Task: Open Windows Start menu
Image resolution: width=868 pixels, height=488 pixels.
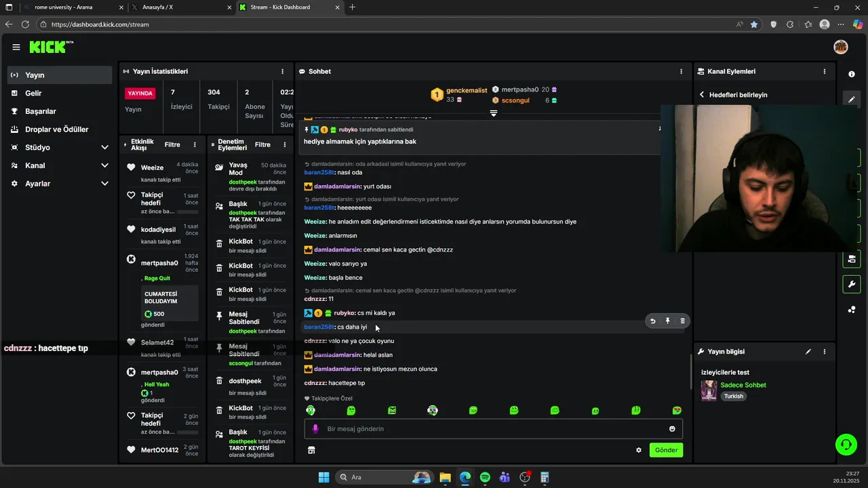Action: (323, 477)
